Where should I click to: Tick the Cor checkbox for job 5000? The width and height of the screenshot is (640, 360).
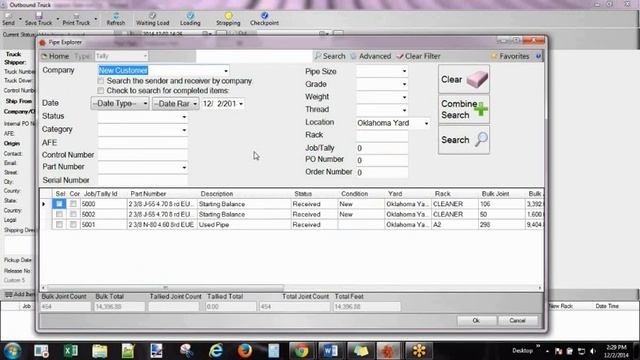click(x=73, y=204)
